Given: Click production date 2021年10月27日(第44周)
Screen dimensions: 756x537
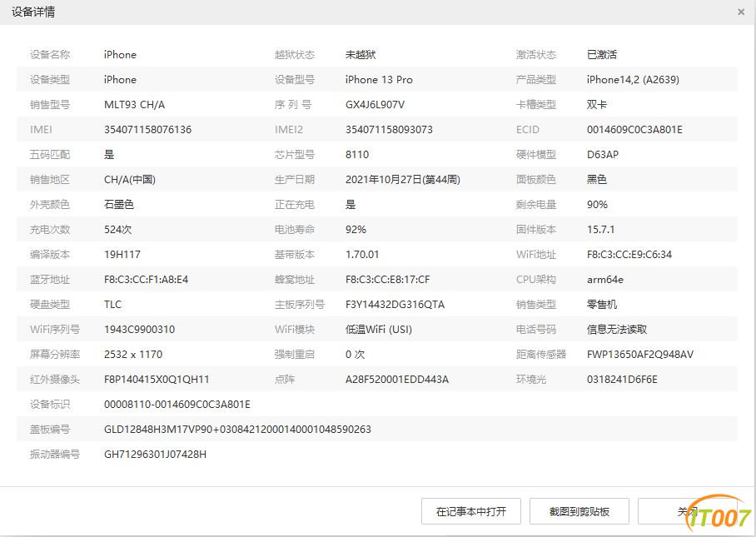Looking at the screenshot, I should coord(403,180).
